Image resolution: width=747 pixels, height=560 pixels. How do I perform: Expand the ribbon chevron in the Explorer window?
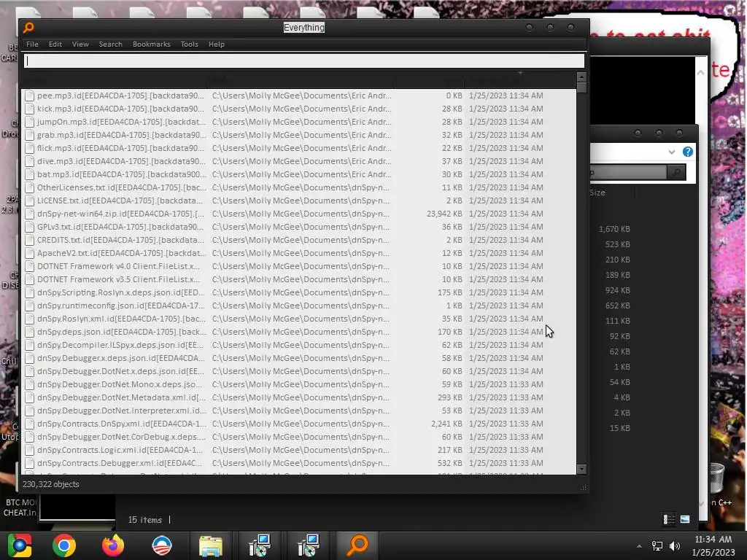[672, 152]
